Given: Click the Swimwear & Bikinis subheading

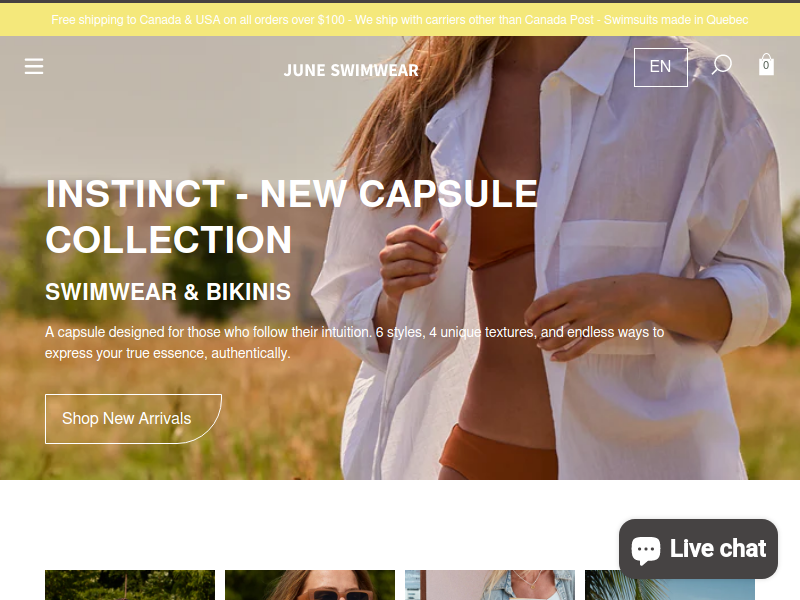Looking at the screenshot, I should pyautogui.click(x=168, y=292).
